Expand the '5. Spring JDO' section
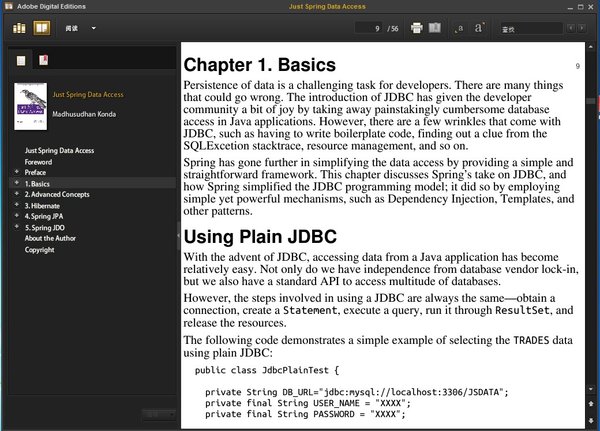Screen dimensions: 600x431 click(16, 227)
